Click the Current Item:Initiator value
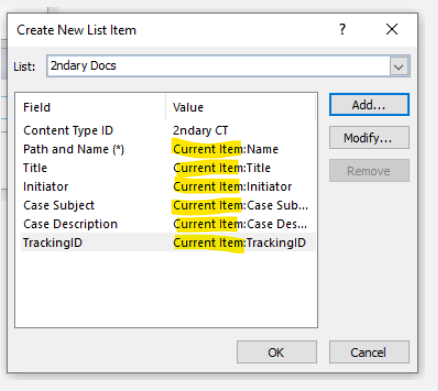The width and height of the screenshot is (438, 391). (232, 186)
